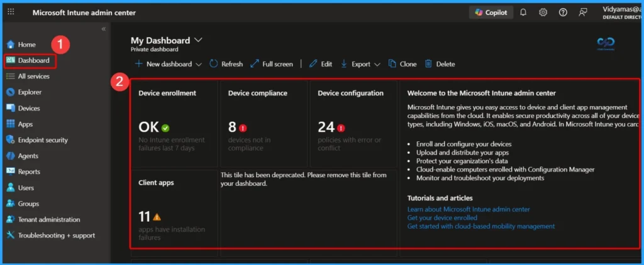This screenshot has height=265, width=644.
Task: Click 'Private dashboard' subtitle text
Action: [155, 49]
